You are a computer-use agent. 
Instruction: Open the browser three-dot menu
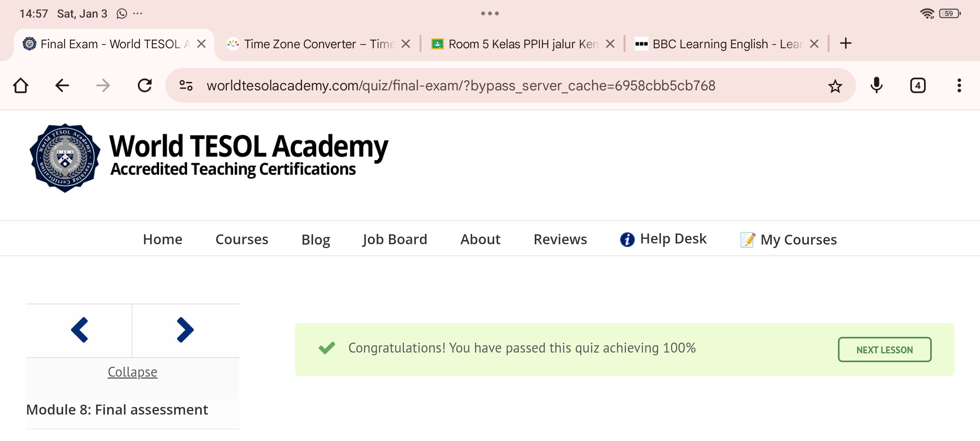tap(959, 85)
